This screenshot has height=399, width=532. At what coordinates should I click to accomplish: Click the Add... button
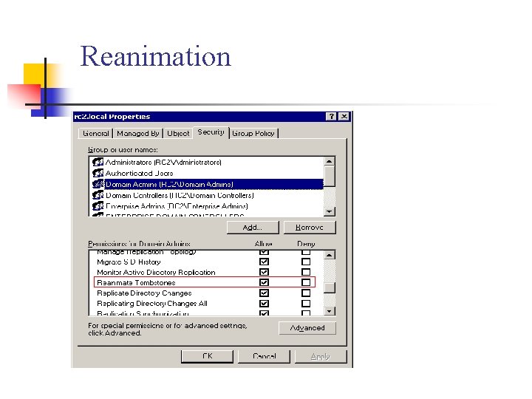pyautogui.click(x=253, y=228)
